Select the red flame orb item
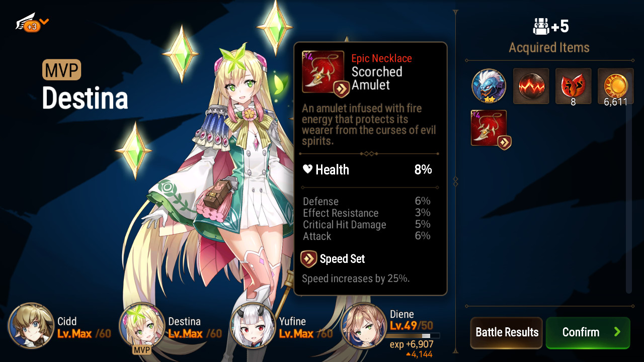 tap(531, 86)
